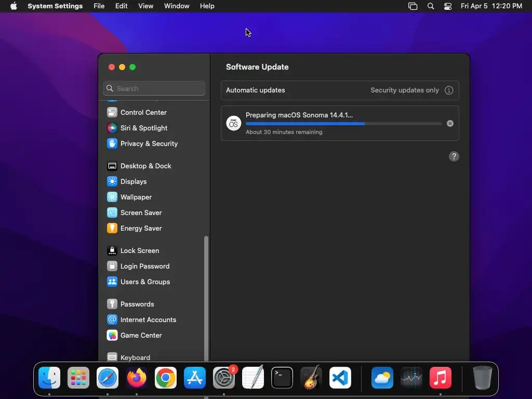The width and height of the screenshot is (532, 399).
Task: Open GarageBand from the Dock
Action: (311, 378)
